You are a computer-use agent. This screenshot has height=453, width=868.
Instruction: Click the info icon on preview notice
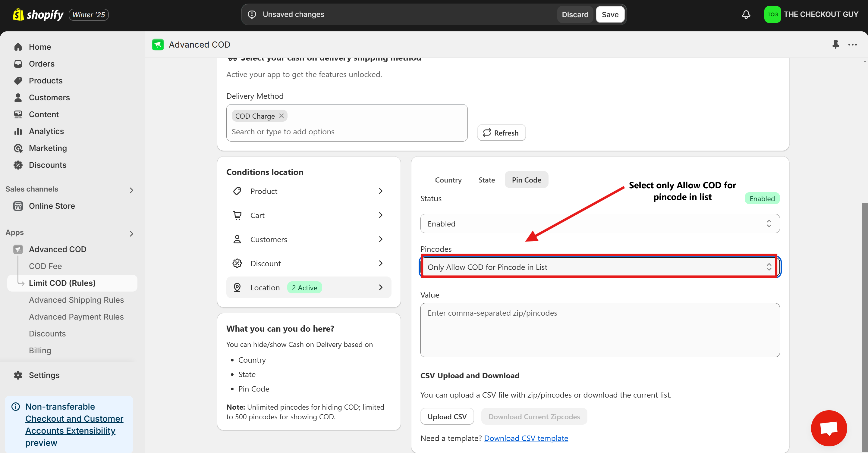[16, 407]
